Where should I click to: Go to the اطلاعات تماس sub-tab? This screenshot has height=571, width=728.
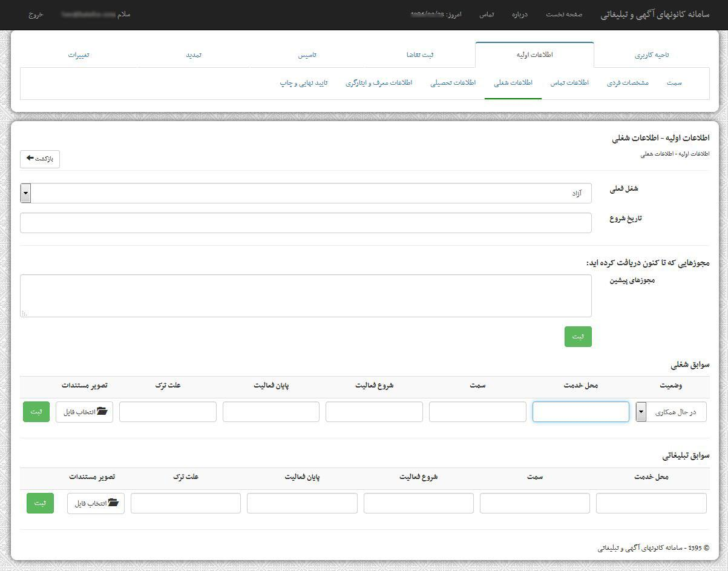pyautogui.click(x=569, y=83)
